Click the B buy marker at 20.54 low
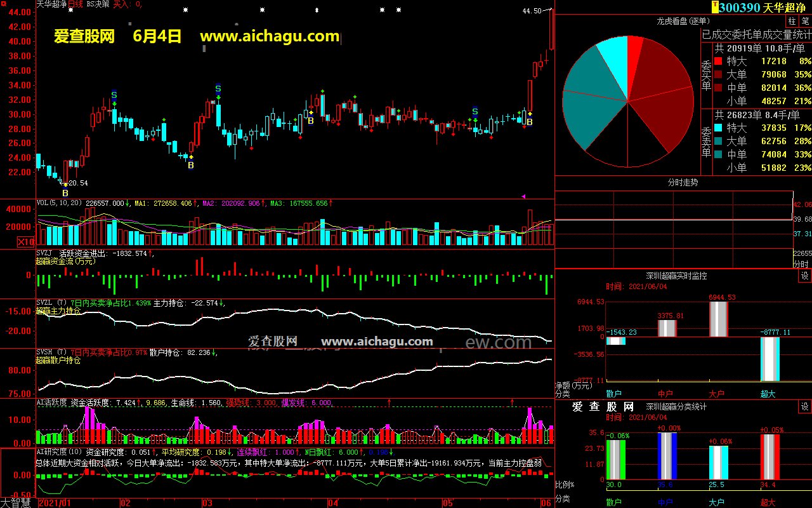This screenshot has height=508, width=812. (65, 192)
